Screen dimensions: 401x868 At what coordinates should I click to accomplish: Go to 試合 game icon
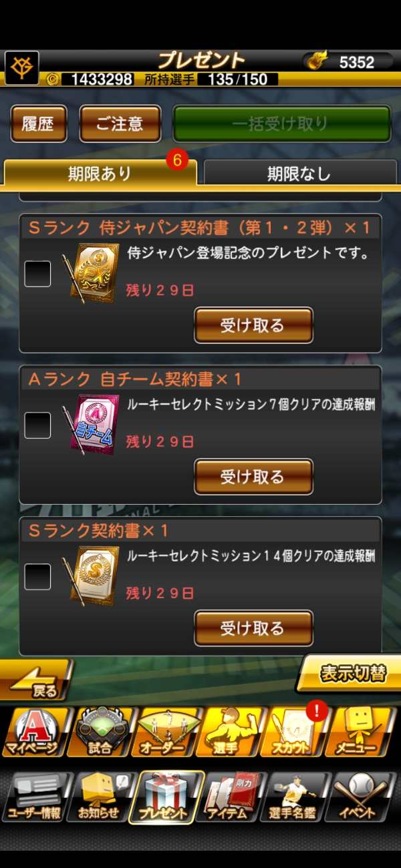coord(101,732)
